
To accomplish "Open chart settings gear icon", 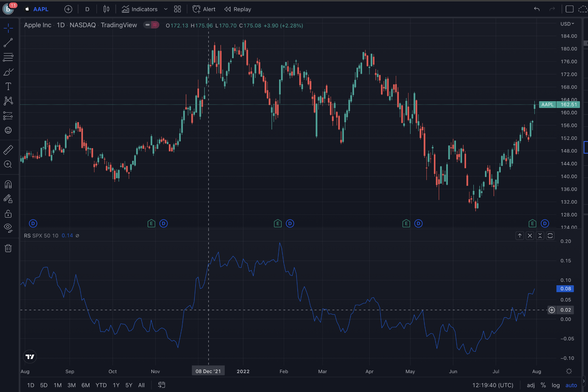I will pyautogui.click(x=569, y=371).
